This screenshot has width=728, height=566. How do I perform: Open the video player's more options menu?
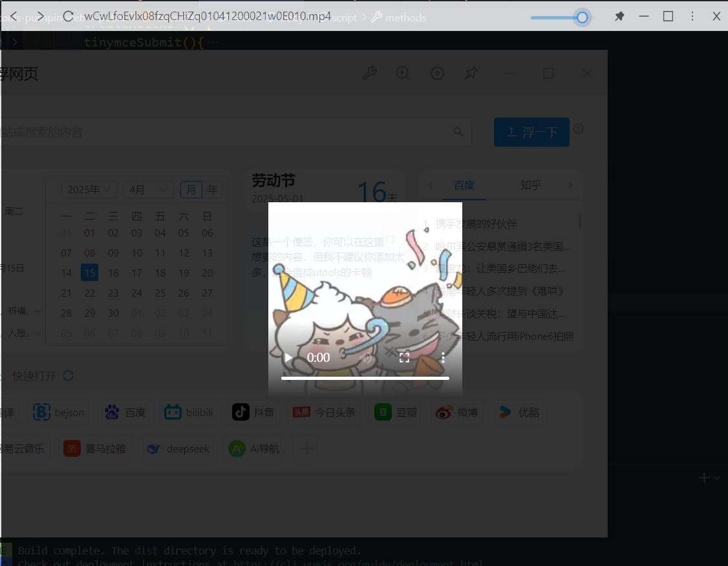pyautogui.click(x=443, y=358)
